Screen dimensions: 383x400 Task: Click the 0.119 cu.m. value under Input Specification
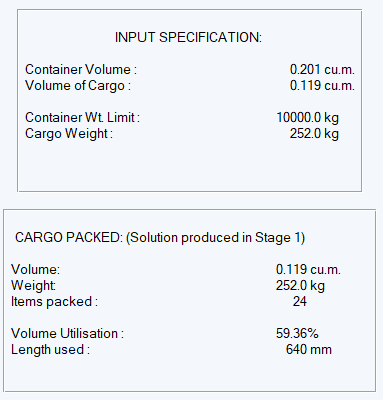(322, 86)
